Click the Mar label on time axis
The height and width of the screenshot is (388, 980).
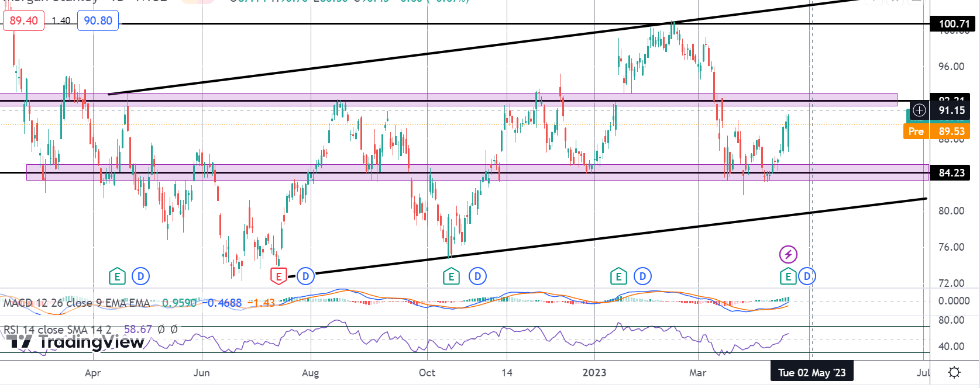tap(697, 373)
